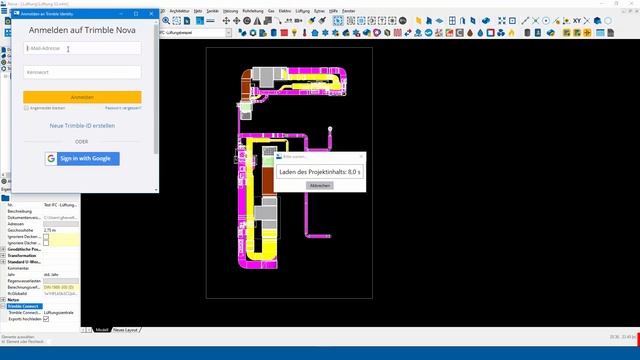640x360 pixels.
Task: Tick the Angemeldet bleiben checkbox
Action: 26,108
